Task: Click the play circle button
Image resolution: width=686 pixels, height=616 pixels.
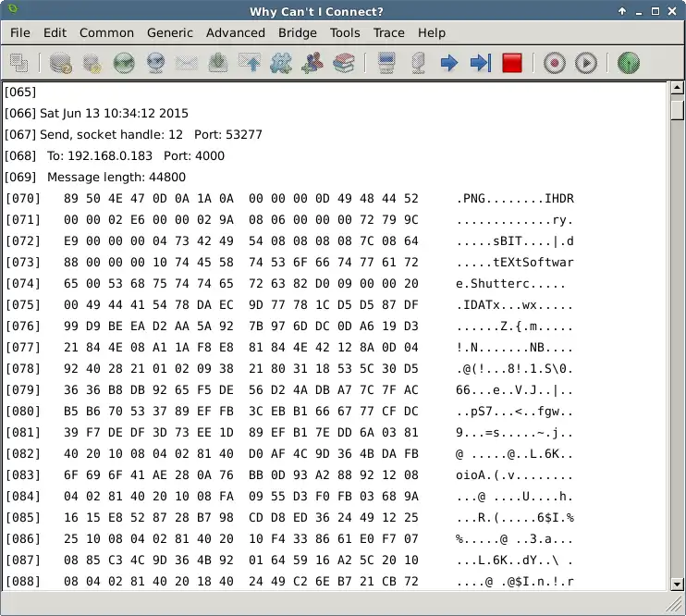Action: pyautogui.click(x=586, y=63)
